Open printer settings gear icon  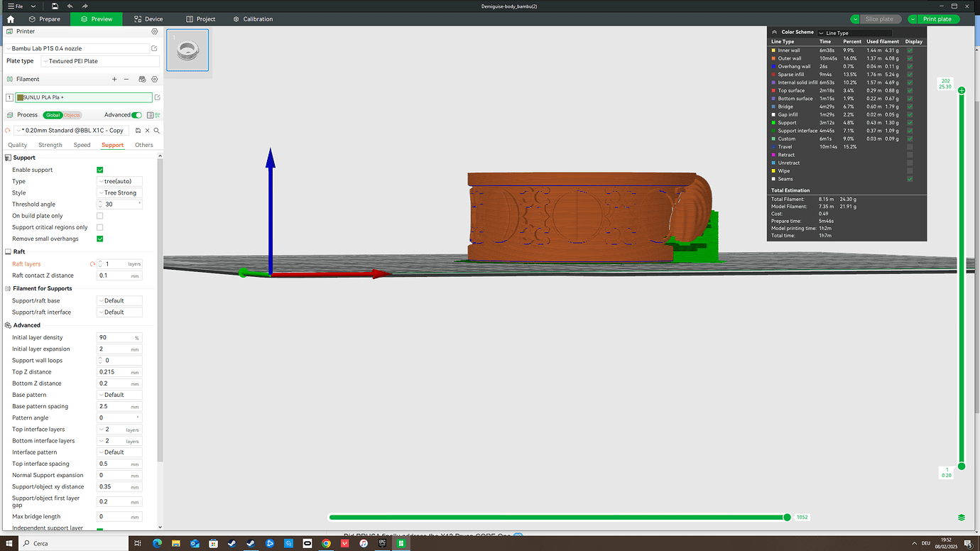point(155,32)
